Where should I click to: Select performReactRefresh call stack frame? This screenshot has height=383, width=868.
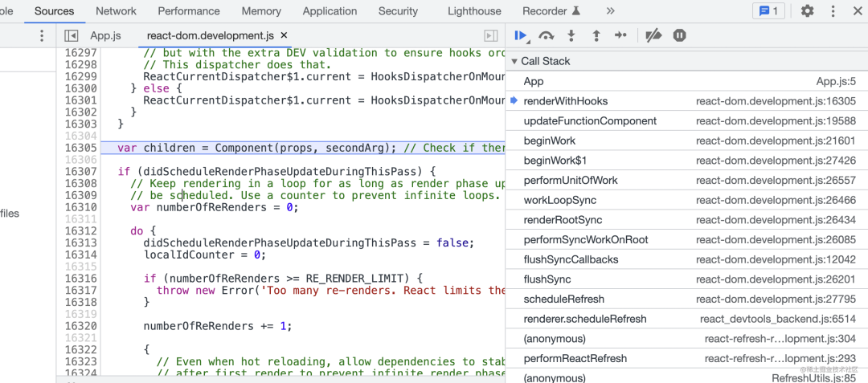[x=686, y=359]
